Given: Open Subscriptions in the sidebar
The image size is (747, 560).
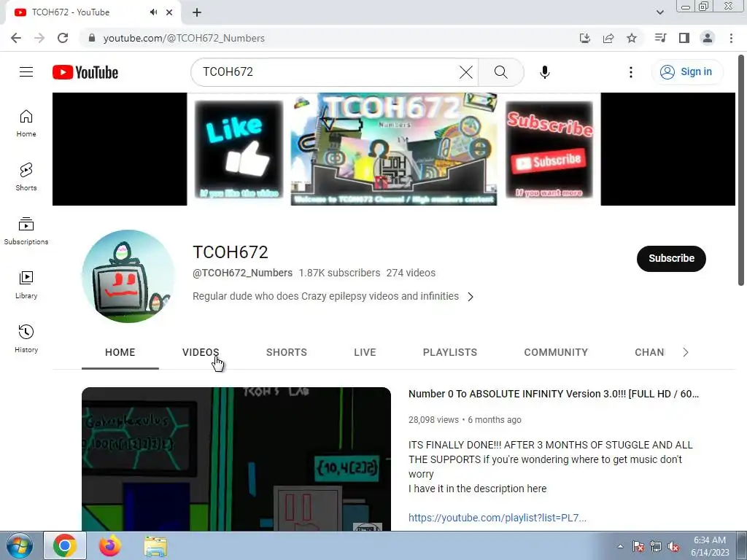Looking at the screenshot, I should [26, 231].
